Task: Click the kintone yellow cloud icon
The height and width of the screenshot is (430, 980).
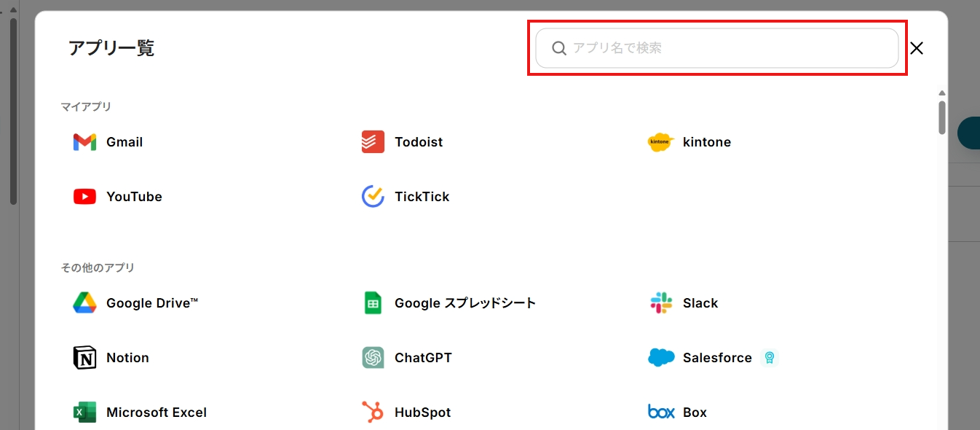Action: pos(661,142)
